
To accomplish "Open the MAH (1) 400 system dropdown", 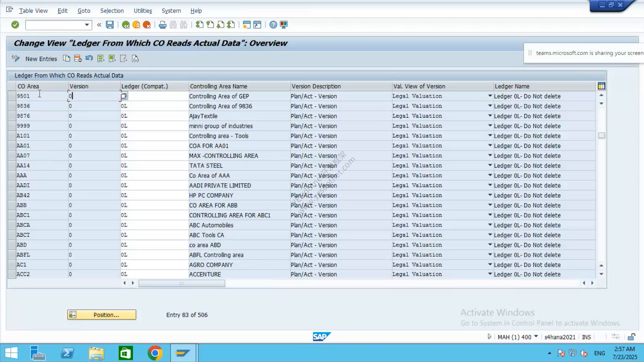I will coord(536,337).
